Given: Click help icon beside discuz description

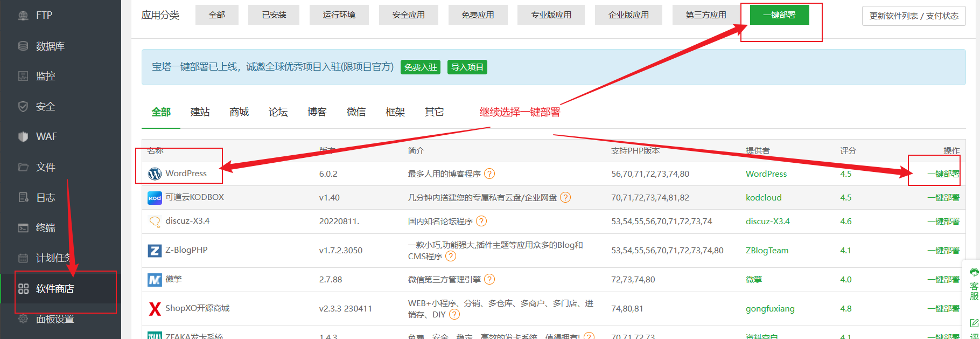Looking at the screenshot, I should (x=481, y=221).
